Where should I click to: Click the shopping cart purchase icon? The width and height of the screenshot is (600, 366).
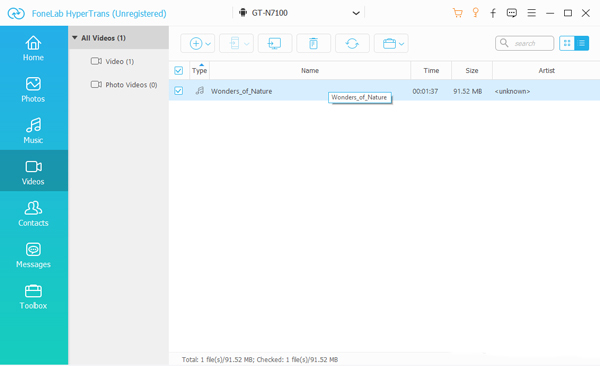click(457, 13)
